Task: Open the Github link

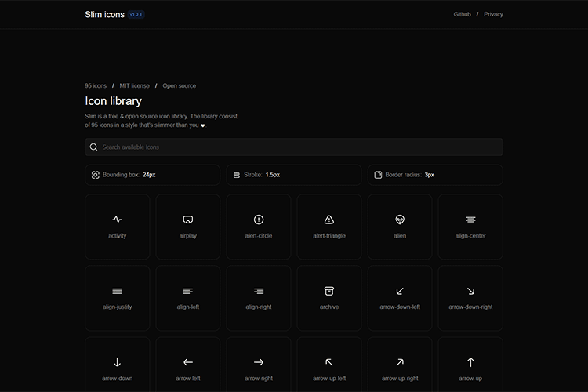Action: coord(462,14)
